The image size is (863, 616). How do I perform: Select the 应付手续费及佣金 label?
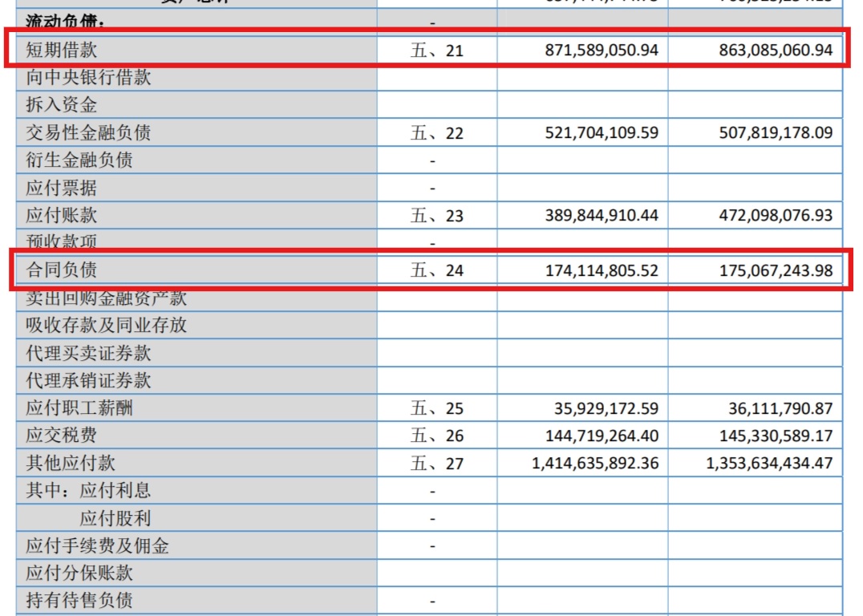(97, 545)
